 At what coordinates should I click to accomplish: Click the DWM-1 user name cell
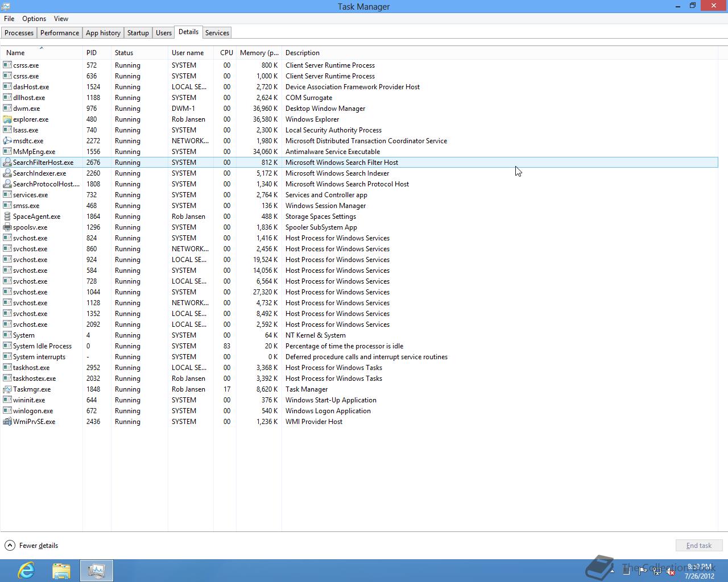tap(183, 109)
